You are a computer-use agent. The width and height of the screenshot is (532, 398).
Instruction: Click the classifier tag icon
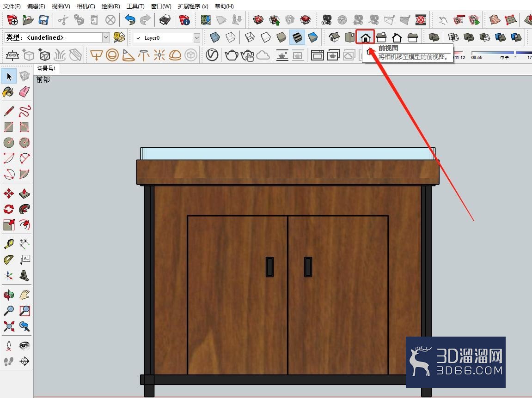pyautogui.click(x=119, y=37)
